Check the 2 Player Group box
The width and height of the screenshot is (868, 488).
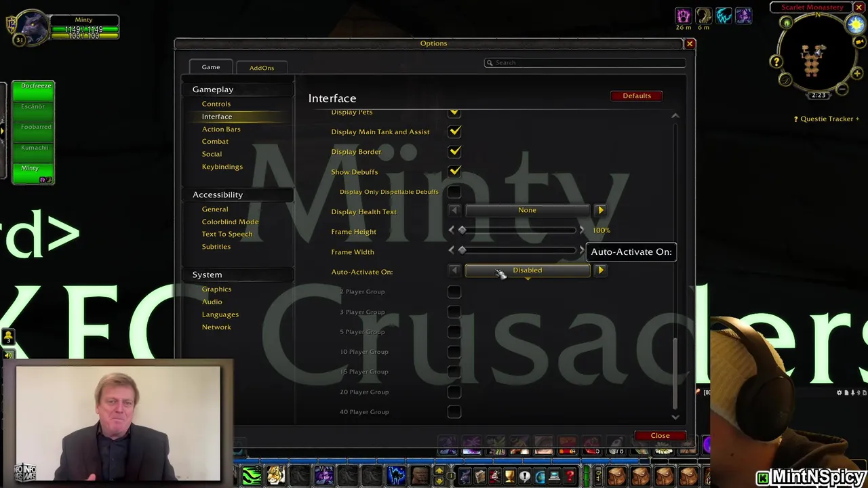454,291
